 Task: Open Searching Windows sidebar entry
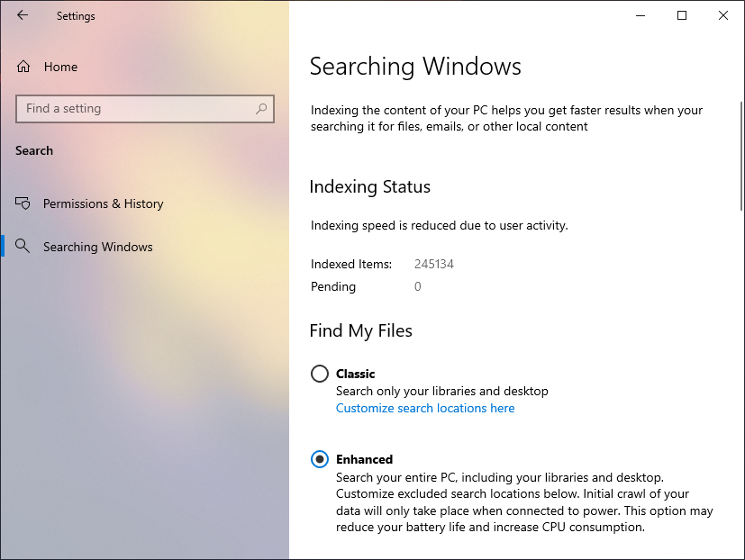coord(98,247)
